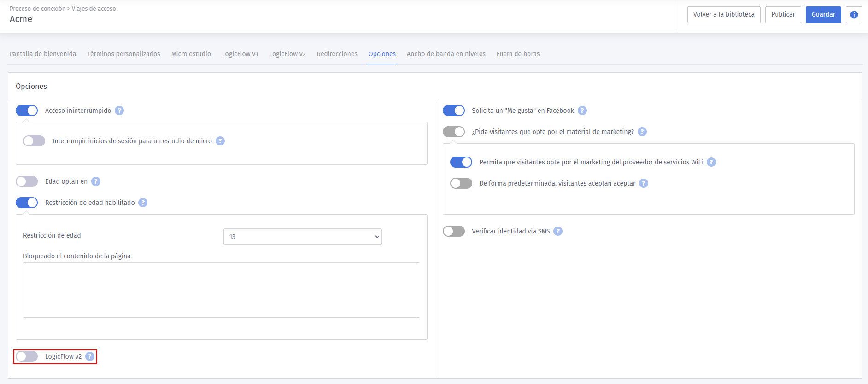868x384 pixels.
Task: Open the Restricción de edad dropdown
Action: click(303, 237)
